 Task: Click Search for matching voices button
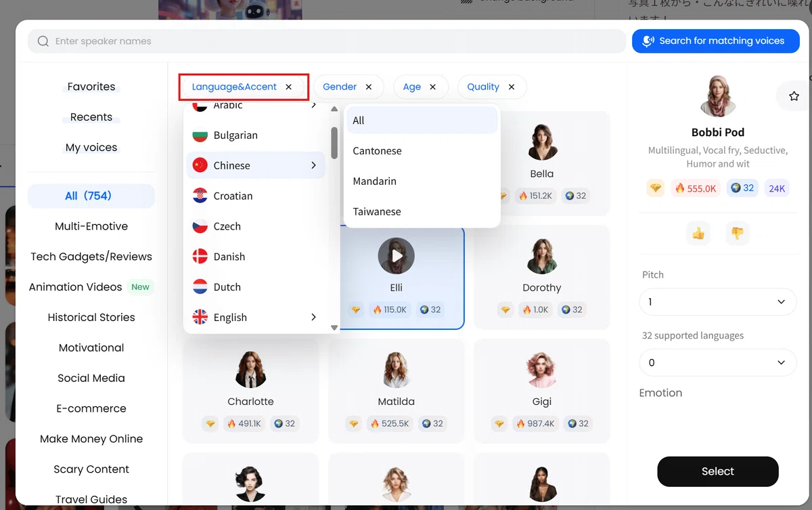pos(716,41)
